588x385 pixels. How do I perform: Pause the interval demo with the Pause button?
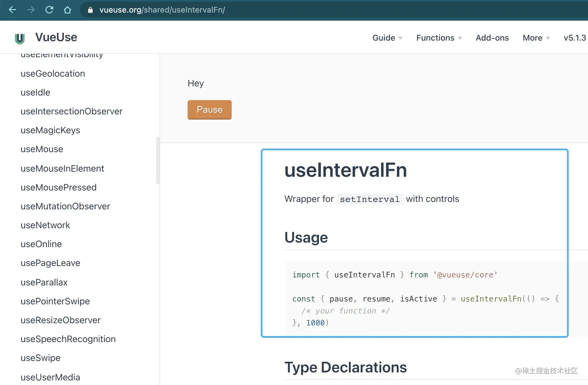pyautogui.click(x=210, y=110)
